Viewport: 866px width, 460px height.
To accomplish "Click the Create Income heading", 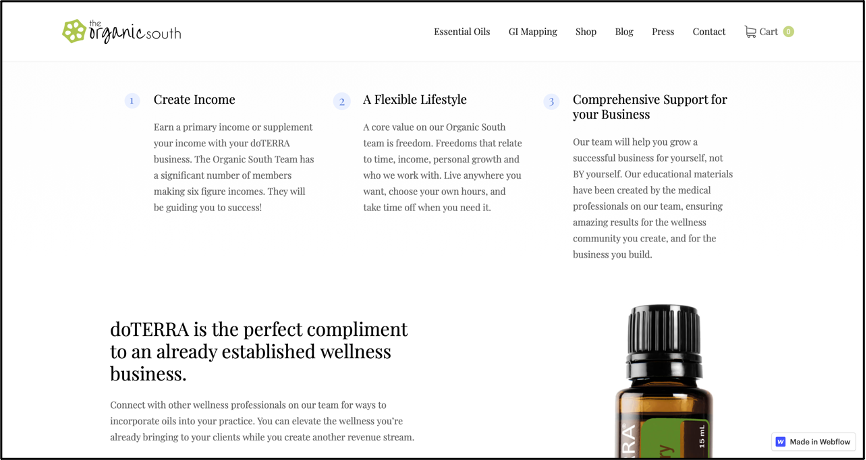I will coord(194,99).
